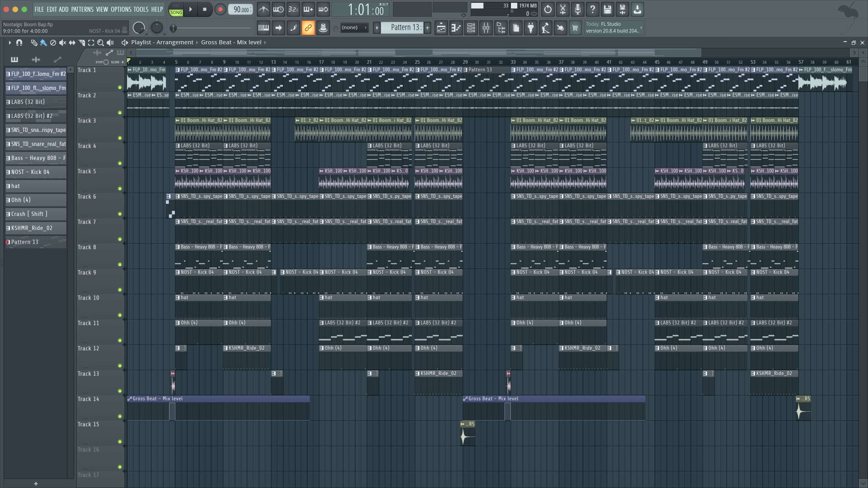Open the FILE menu
Viewport: 868px width, 488px height.
click(x=39, y=9)
